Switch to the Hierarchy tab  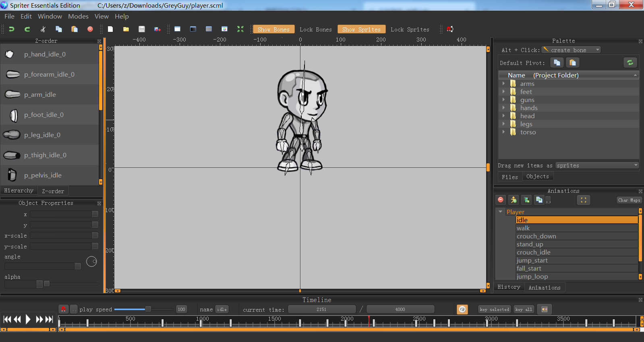tap(19, 191)
